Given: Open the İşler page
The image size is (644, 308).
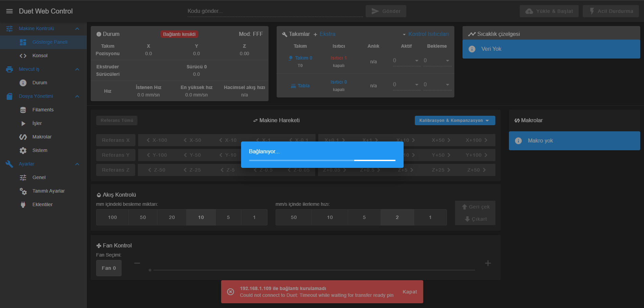Looking at the screenshot, I should (43, 124).
